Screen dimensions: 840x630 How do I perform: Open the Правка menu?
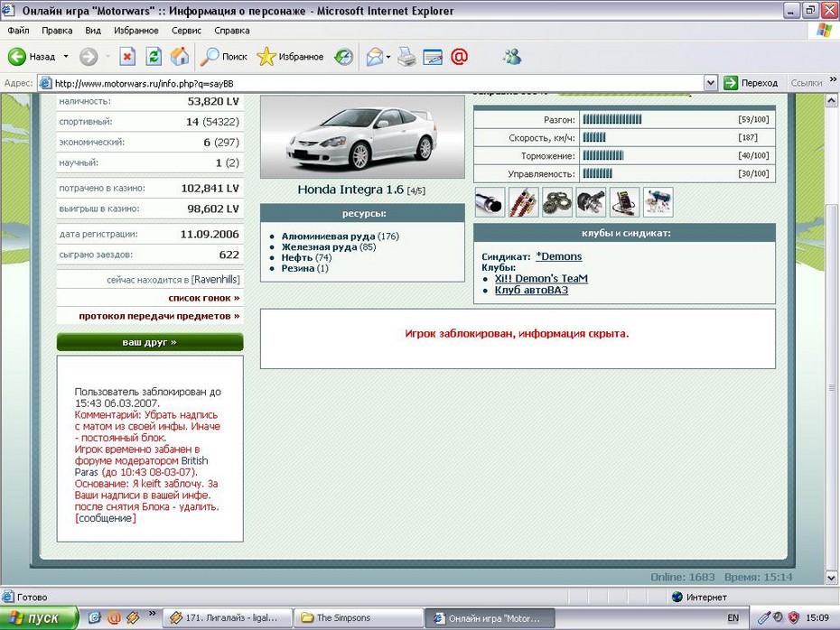click(x=57, y=31)
